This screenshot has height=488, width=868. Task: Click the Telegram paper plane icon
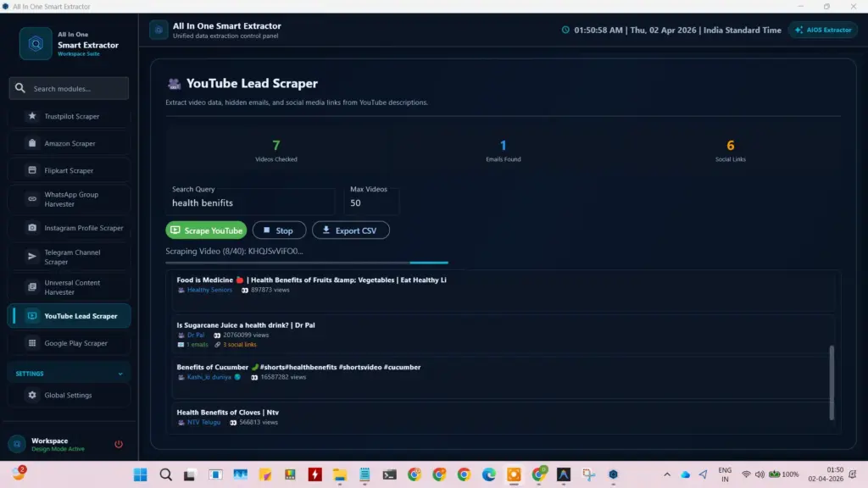(32, 257)
